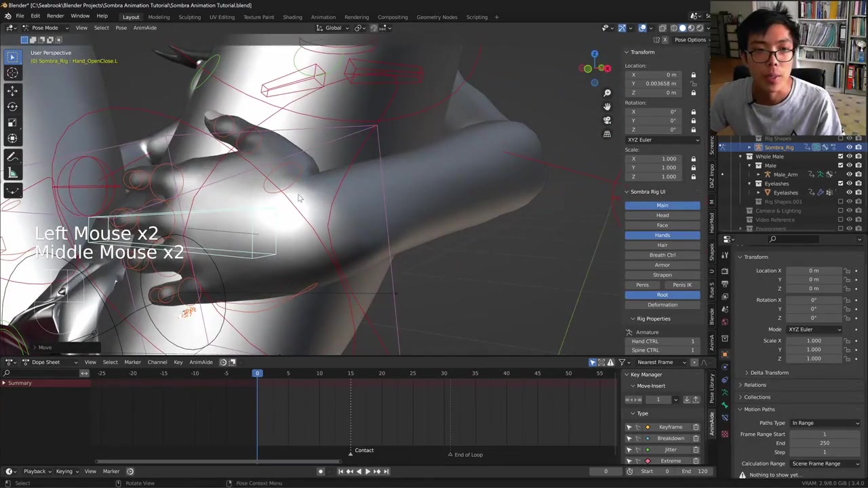Switch to the Animation workspace tab
The height and width of the screenshot is (488, 868).
point(323,17)
